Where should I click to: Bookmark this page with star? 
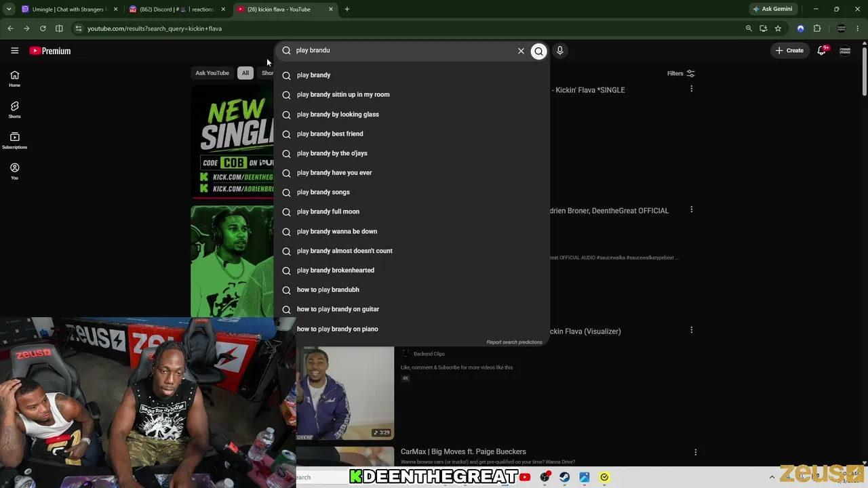pyautogui.click(x=778, y=28)
